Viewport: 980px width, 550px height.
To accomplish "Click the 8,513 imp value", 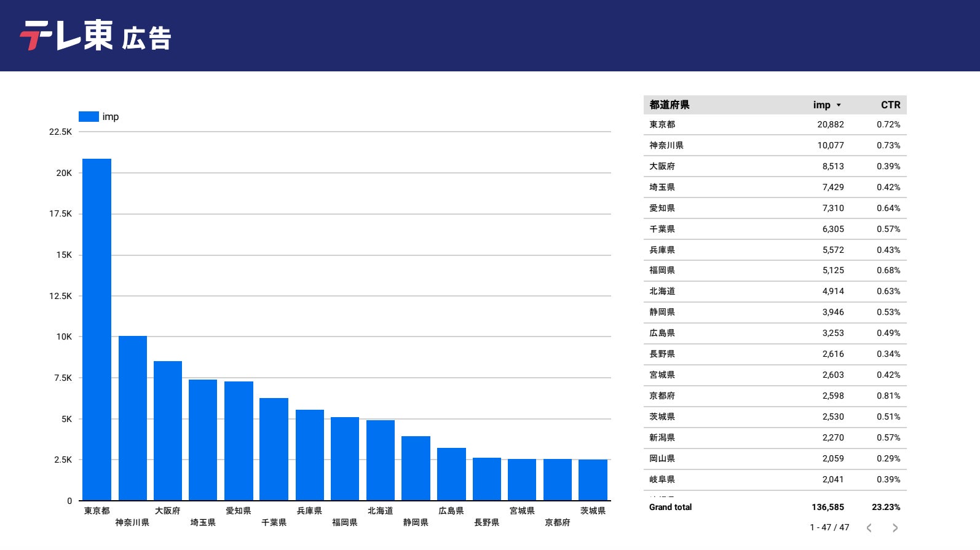I will point(833,166).
